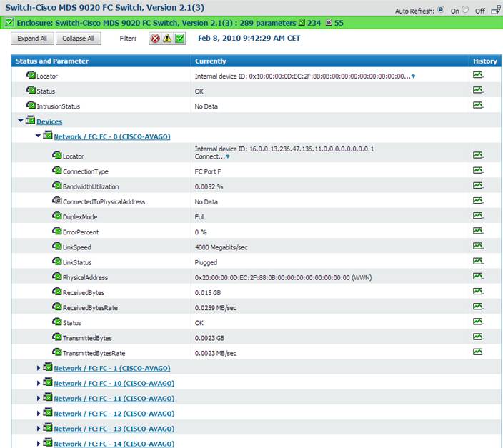Expand Network / FC: FC - 12 node

[x=39, y=413]
